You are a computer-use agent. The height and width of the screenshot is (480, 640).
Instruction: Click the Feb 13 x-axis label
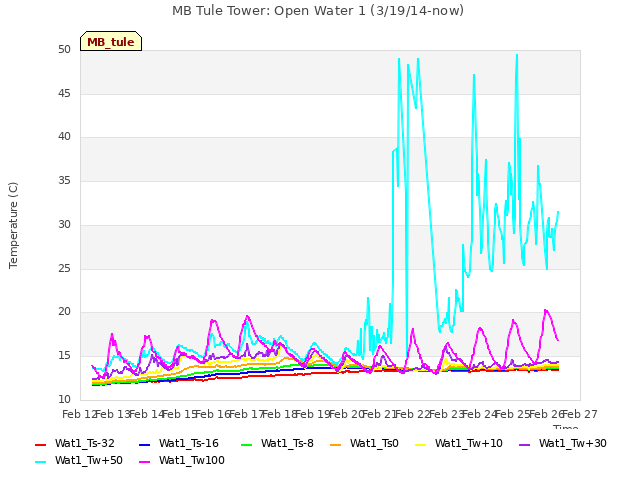[113, 415]
